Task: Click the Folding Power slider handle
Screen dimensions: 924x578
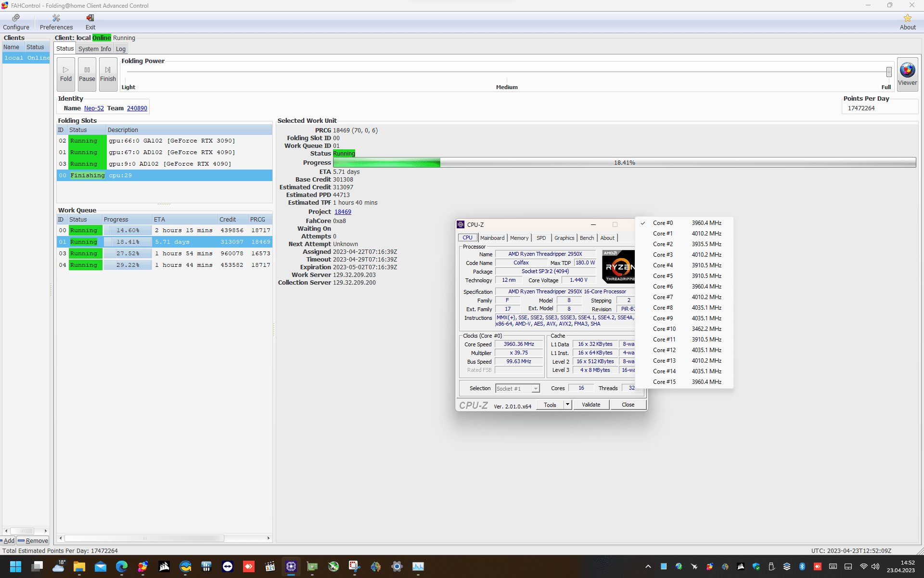Action: tap(889, 72)
